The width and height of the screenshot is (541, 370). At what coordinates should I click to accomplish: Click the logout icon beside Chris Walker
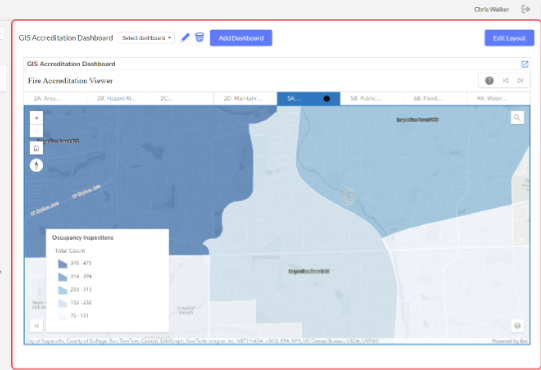click(x=525, y=9)
